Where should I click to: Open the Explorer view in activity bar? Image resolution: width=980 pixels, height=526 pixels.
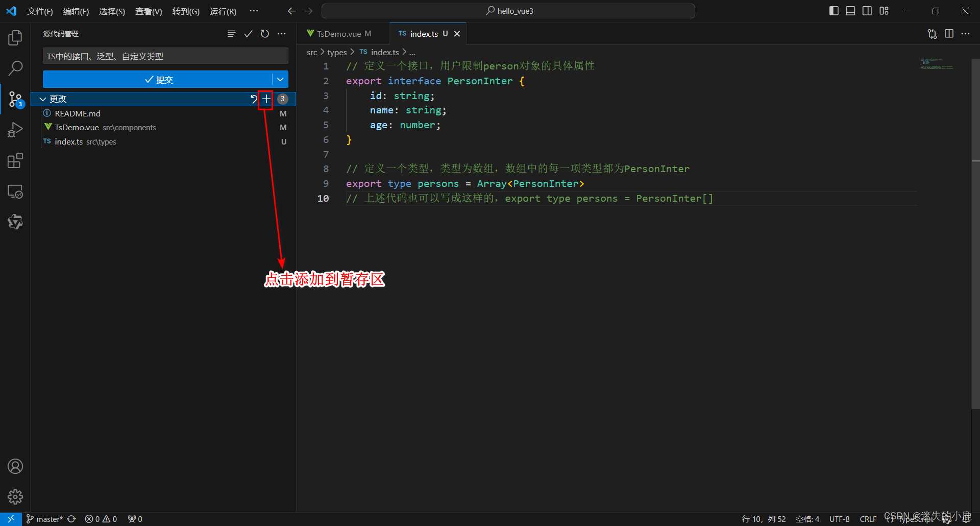[15, 37]
